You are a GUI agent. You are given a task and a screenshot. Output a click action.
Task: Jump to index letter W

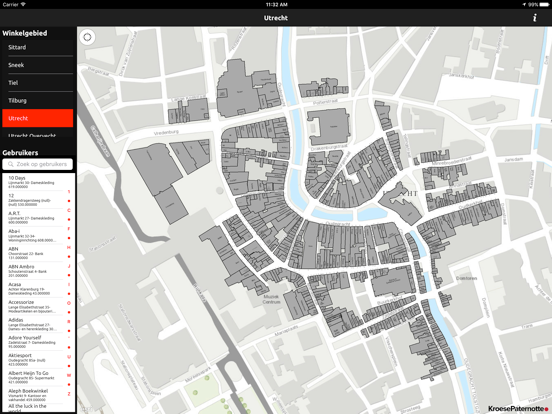tap(69, 375)
